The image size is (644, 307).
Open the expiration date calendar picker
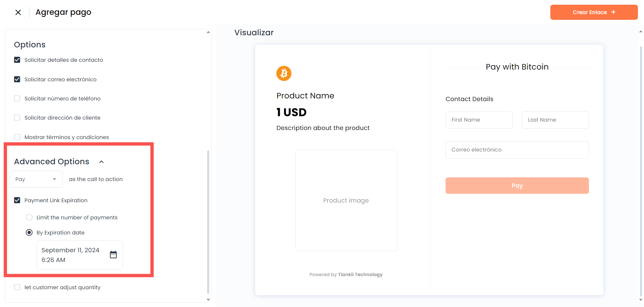coord(113,255)
